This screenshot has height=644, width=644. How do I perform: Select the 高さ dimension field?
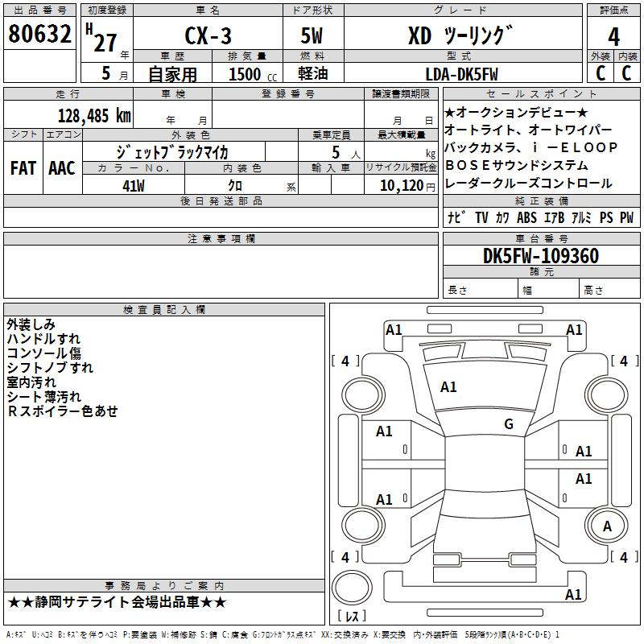coord(609,290)
